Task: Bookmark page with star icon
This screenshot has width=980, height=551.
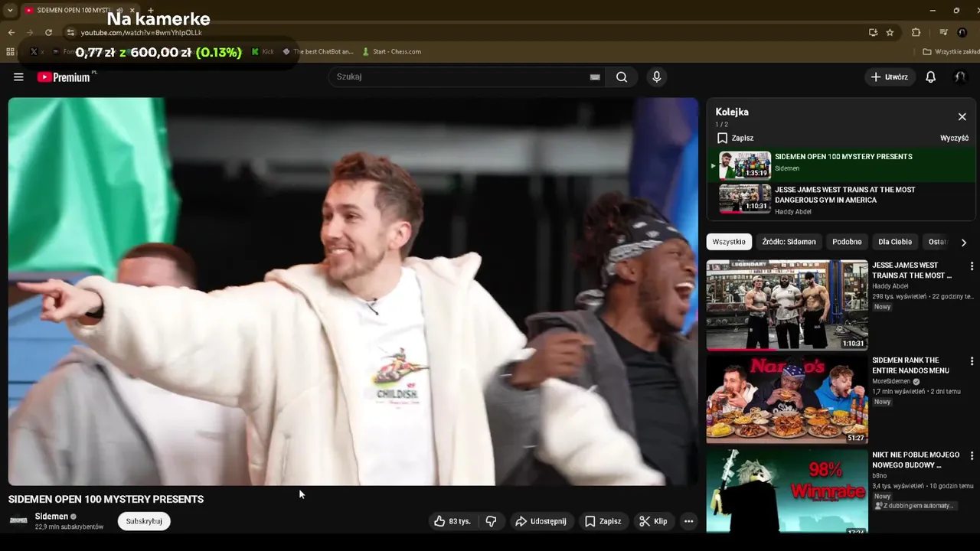Action: pos(890,32)
